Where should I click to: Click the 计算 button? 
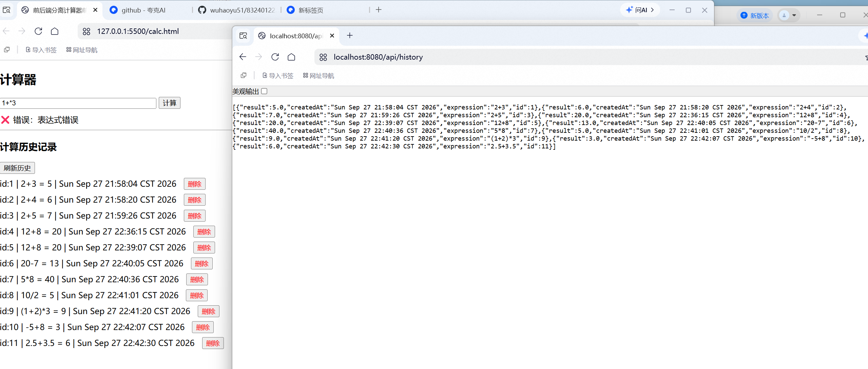[170, 103]
